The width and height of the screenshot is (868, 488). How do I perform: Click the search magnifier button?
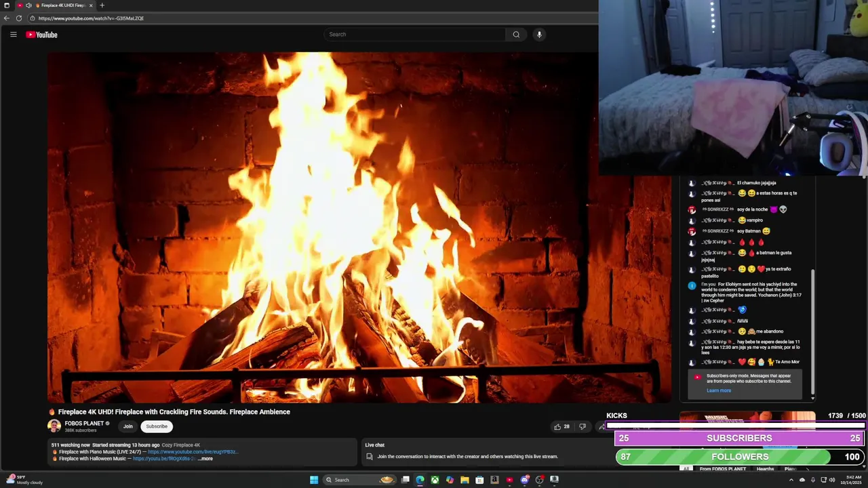pos(516,35)
